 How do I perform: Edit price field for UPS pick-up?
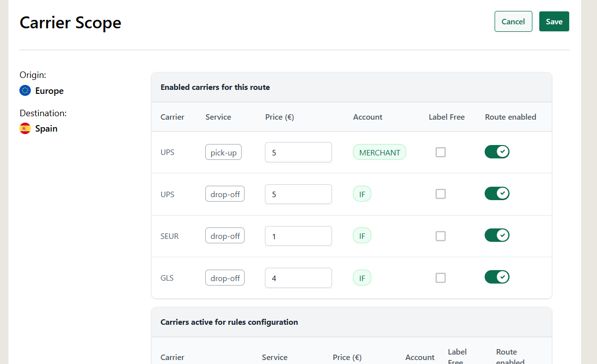coord(298,152)
